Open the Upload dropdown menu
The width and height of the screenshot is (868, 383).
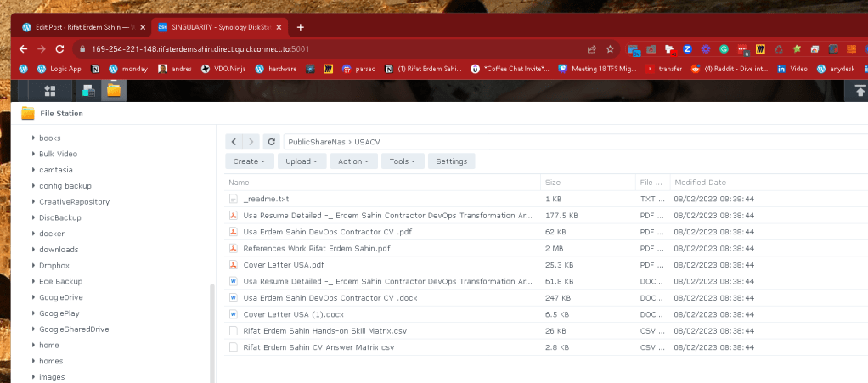point(302,161)
